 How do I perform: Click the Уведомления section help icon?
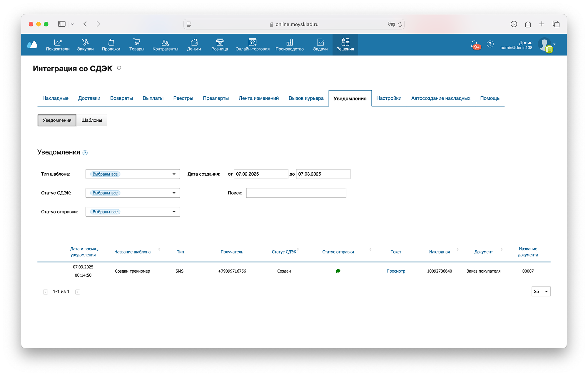(x=85, y=153)
